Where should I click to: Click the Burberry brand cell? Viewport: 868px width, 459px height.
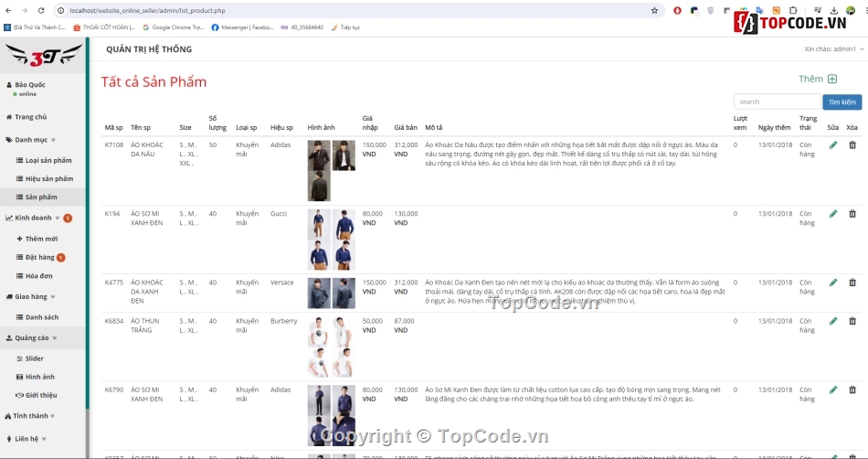coord(283,321)
